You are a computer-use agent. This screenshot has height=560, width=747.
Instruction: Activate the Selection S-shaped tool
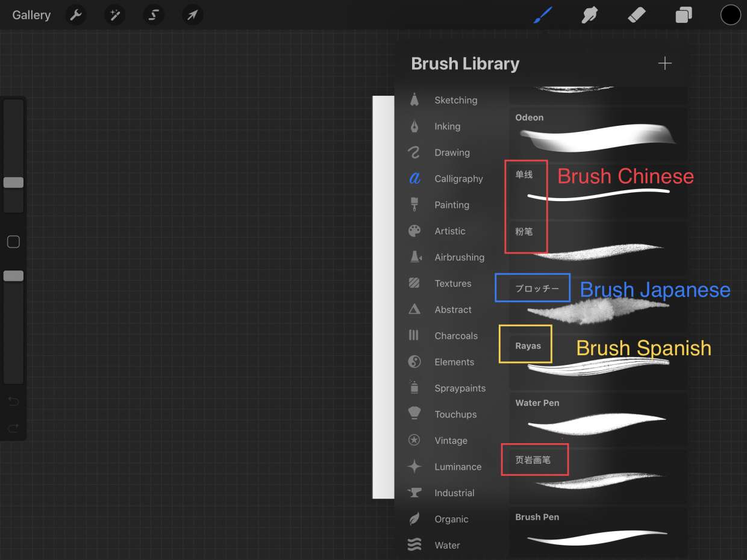(x=154, y=15)
